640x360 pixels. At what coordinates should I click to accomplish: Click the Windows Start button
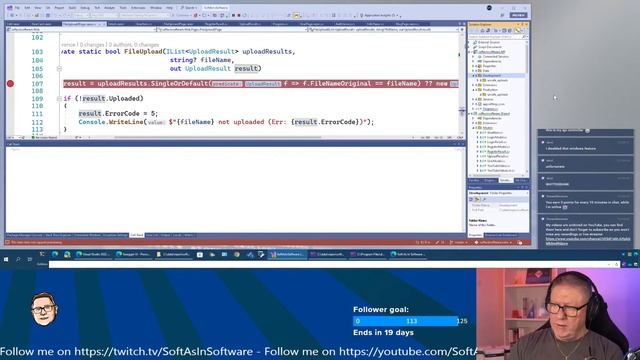pyautogui.click(x=6, y=259)
